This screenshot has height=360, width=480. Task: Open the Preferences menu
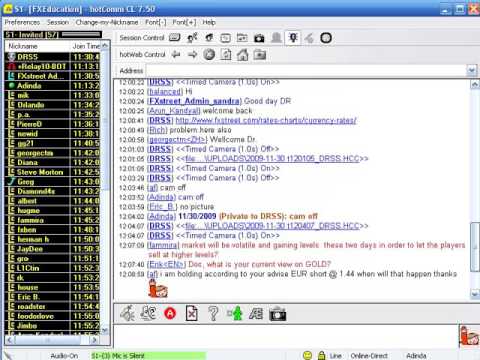[x=22, y=22]
